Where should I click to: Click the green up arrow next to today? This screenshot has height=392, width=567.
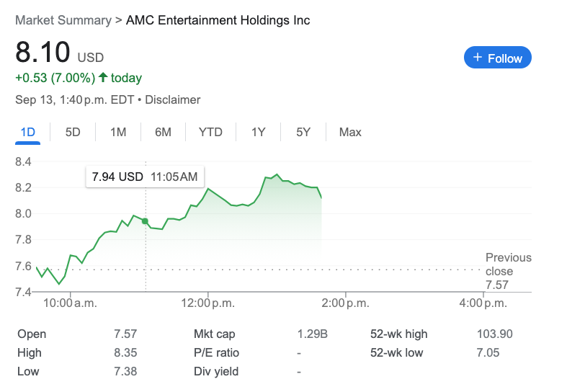pos(103,77)
